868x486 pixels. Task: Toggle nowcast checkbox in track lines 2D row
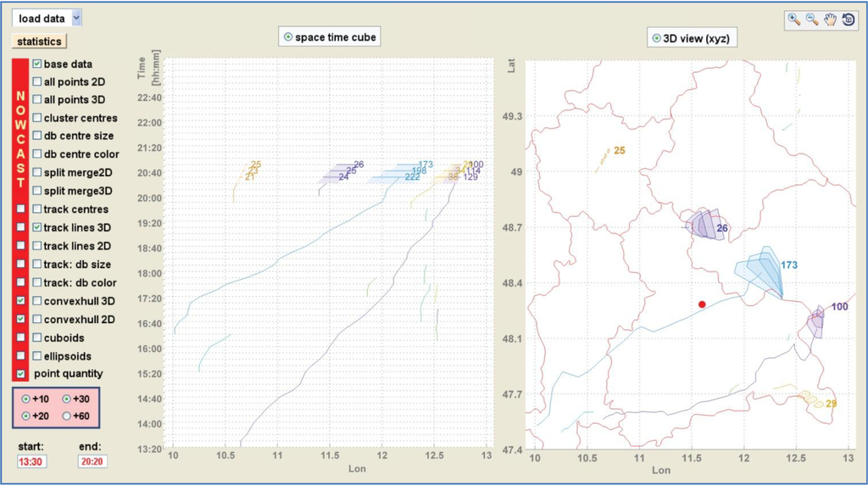[x=20, y=245]
